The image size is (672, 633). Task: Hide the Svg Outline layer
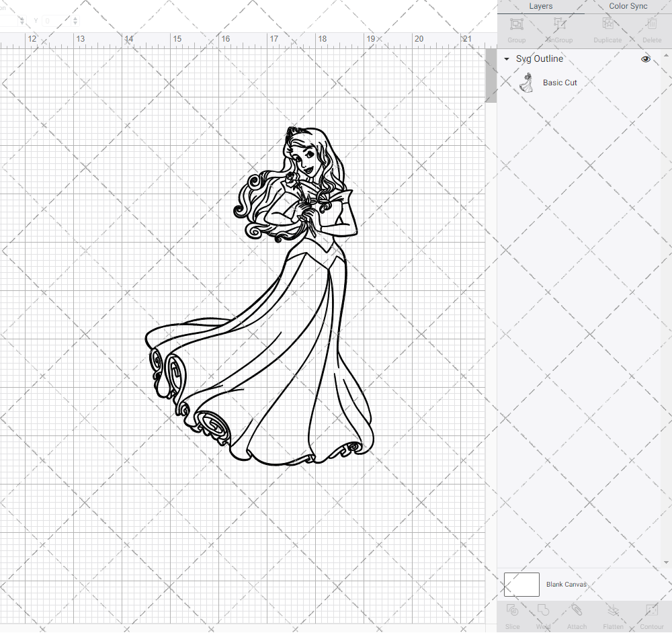tap(645, 59)
